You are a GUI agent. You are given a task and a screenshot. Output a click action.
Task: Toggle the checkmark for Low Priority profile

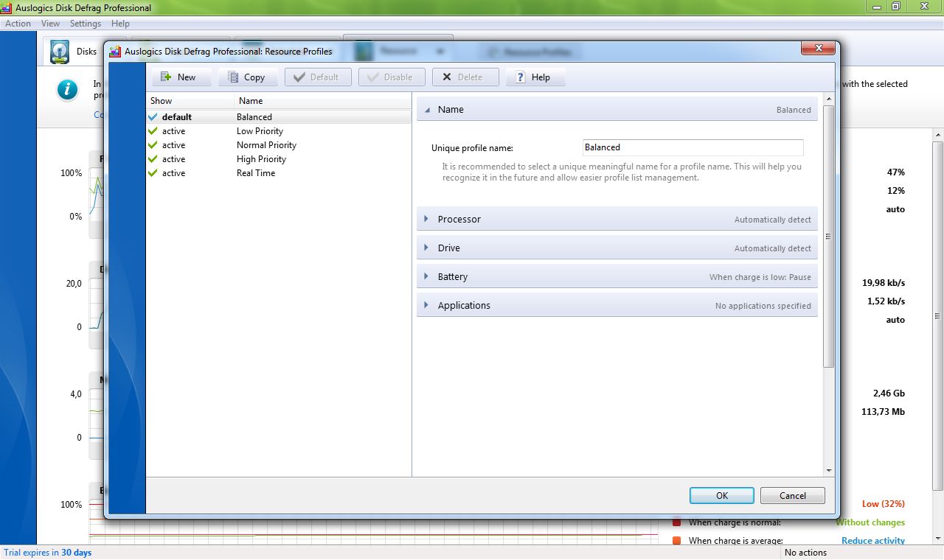(x=153, y=130)
